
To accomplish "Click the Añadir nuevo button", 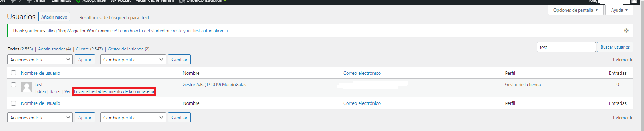I will click(x=54, y=17).
